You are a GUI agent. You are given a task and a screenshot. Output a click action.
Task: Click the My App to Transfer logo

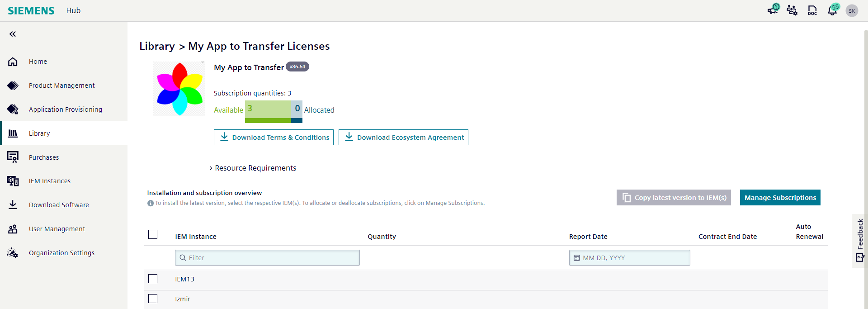(179, 89)
